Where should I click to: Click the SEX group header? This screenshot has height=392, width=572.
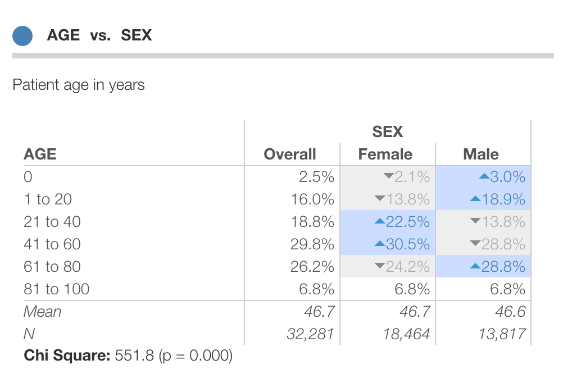388,132
